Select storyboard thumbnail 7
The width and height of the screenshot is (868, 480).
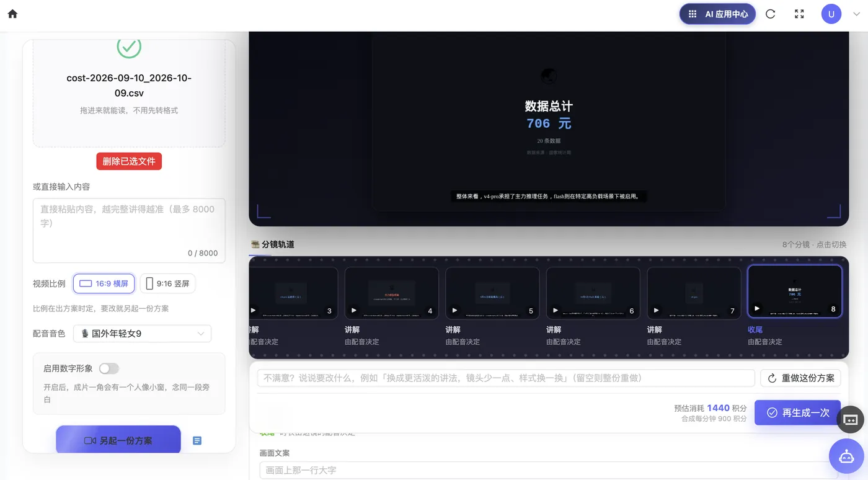point(694,293)
